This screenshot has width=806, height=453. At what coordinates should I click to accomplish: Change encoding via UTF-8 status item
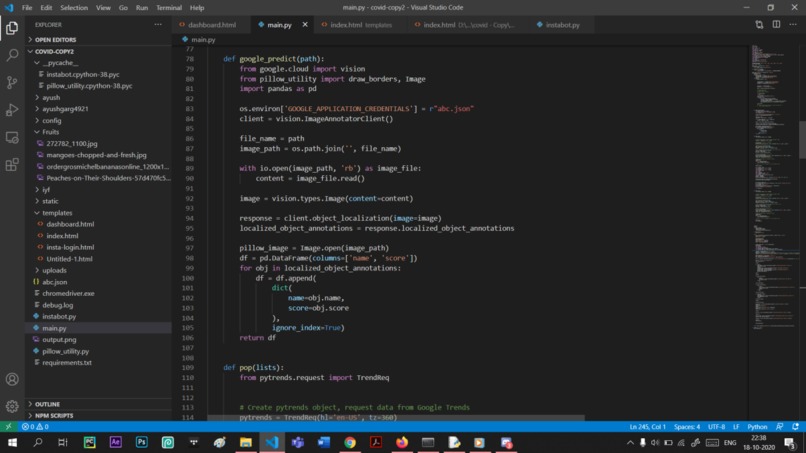pos(716,427)
